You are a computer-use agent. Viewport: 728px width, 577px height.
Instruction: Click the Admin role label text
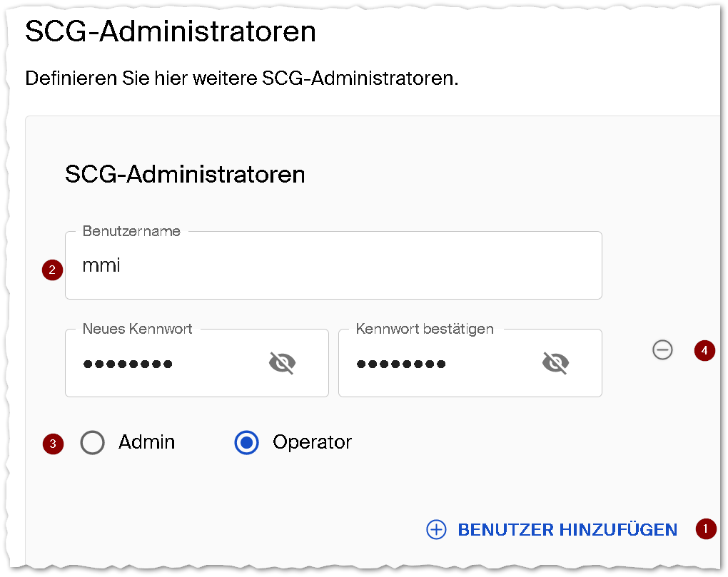pos(147,442)
